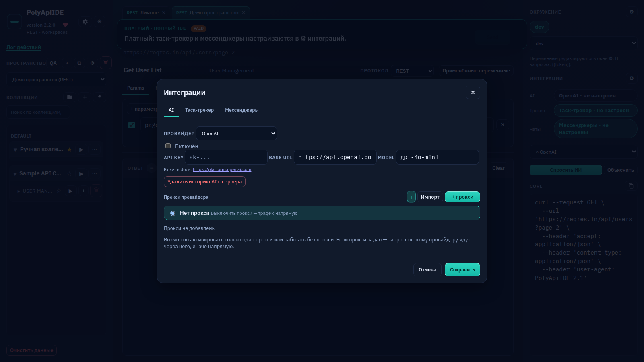Toggle the sun theme icon
The height and width of the screenshot is (362, 644).
99,22
